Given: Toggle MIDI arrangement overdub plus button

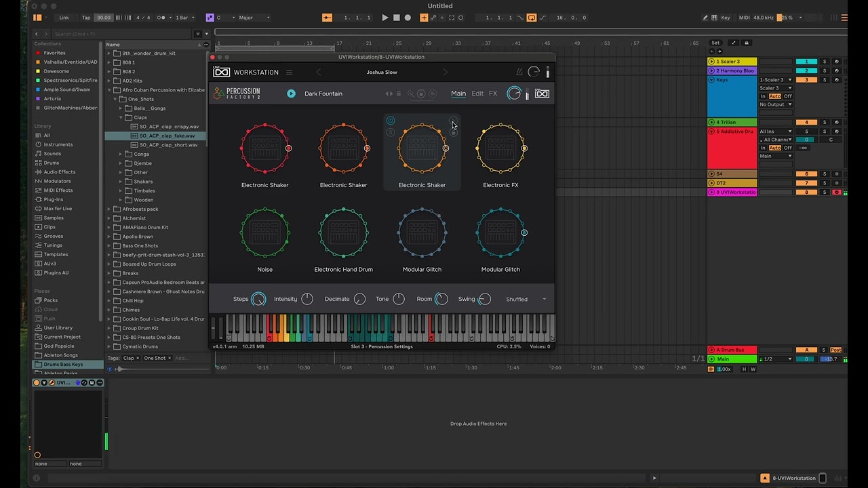Looking at the screenshot, I should point(424,18).
